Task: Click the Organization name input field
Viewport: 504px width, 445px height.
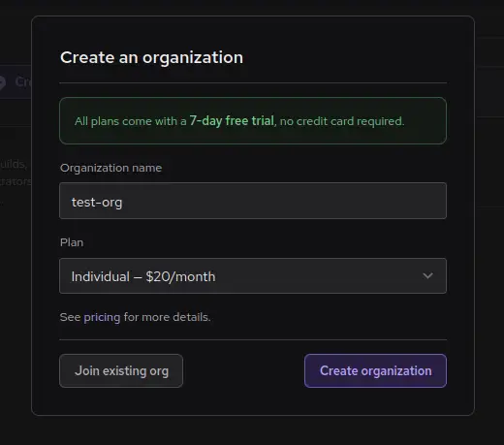Action: [x=253, y=201]
